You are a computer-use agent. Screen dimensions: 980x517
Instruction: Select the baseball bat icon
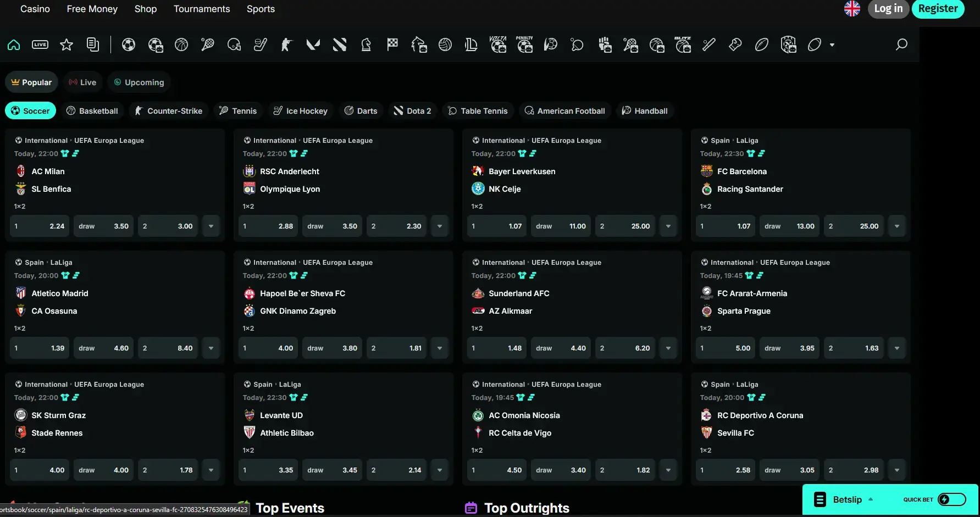coord(709,45)
